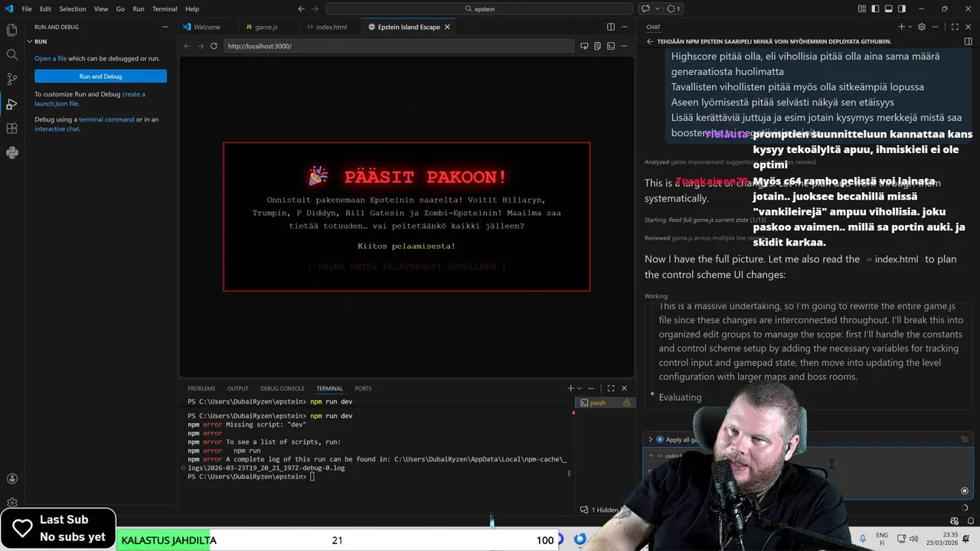Go forward in the browser preview
Screen dimensions: 980x551
coord(201,46)
